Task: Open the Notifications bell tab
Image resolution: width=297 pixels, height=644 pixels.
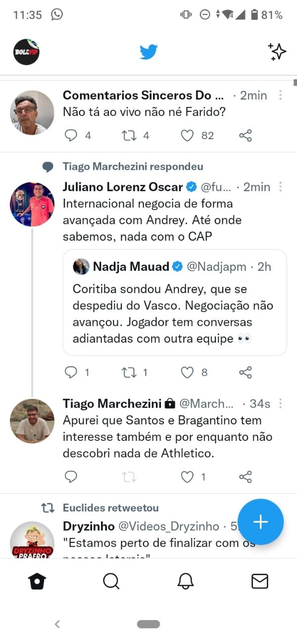Action: pyautogui.click(x=186, y=581)
